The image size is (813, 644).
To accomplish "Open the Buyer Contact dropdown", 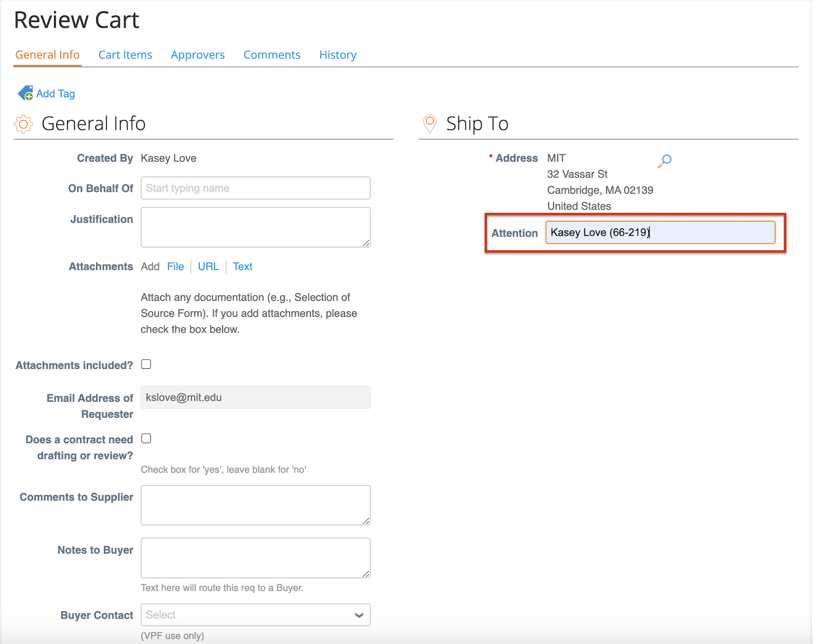I will point(256,615).
